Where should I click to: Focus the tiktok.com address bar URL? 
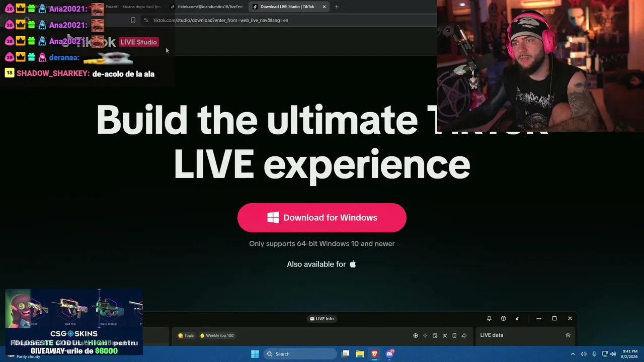click(221, 20)
